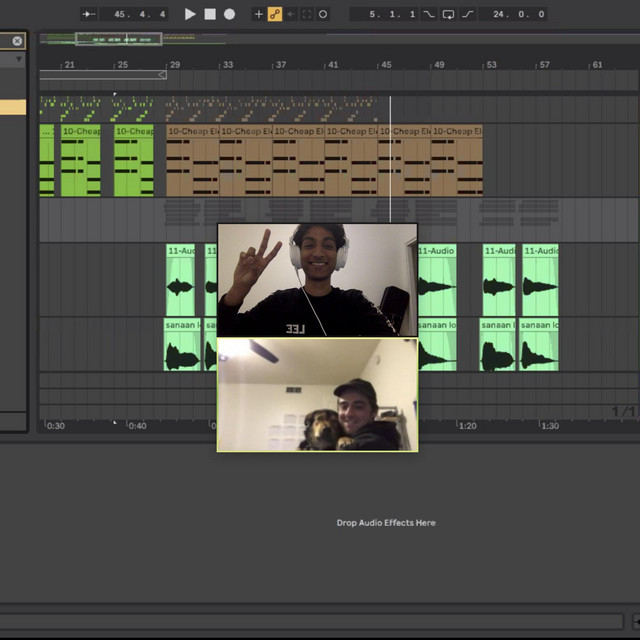The width and height of the screenshot is (640, 640).
Task: Toggle the Punch-In switch icon
Action: click(429, 14)
